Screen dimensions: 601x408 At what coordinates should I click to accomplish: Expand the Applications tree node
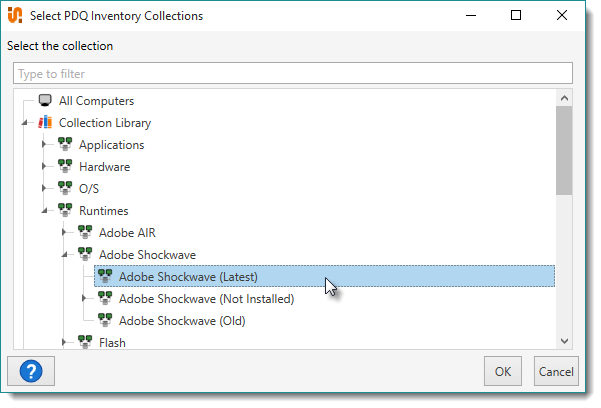pos(44,145)
